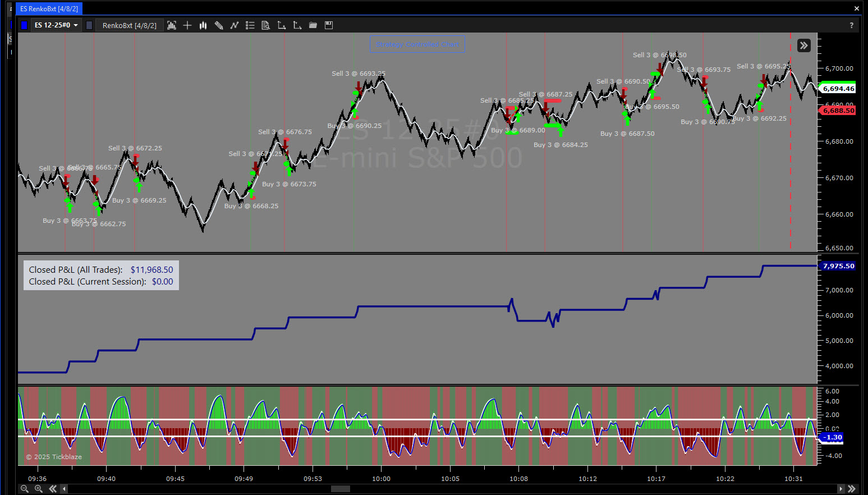This screenshot has width=868, height=495.
Task: Toggle the gray link square beside RenkoBxt
Action: (89, 25)
